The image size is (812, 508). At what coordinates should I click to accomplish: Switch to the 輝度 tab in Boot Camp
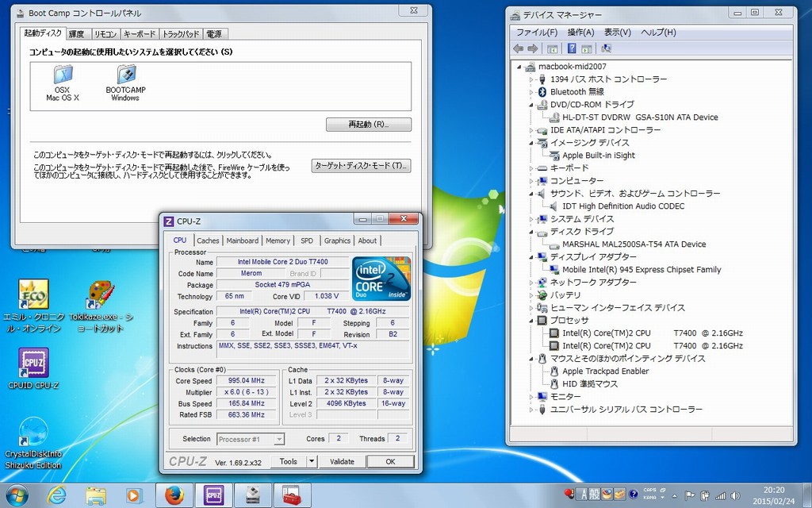77,34
